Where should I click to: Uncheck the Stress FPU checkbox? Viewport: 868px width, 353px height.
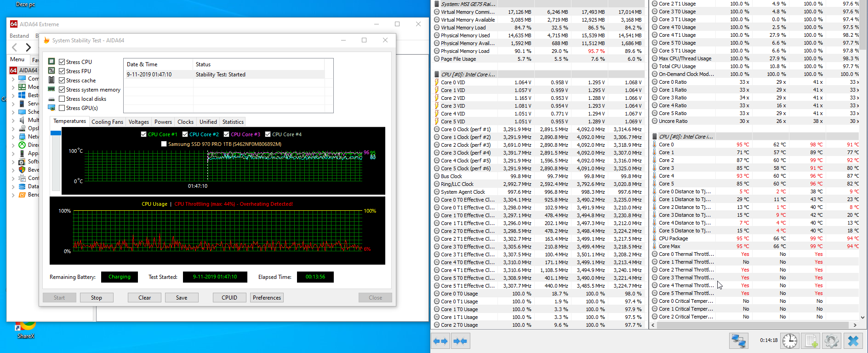[x=62, y=71]
